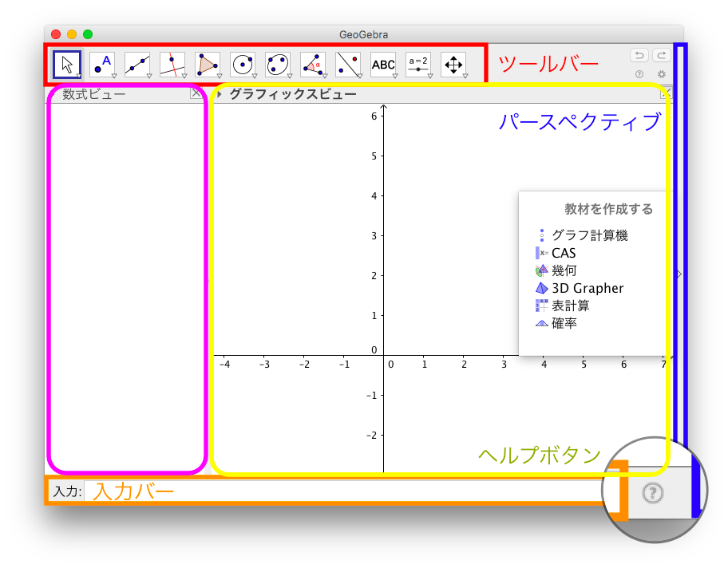This screenshot has width=728, height=568.
Task: Choose the 幾何 perspective
Action: point(556,270)
